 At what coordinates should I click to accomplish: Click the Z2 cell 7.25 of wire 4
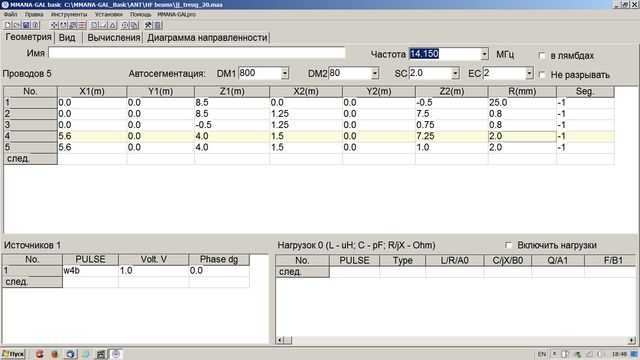tap(451, 136)
